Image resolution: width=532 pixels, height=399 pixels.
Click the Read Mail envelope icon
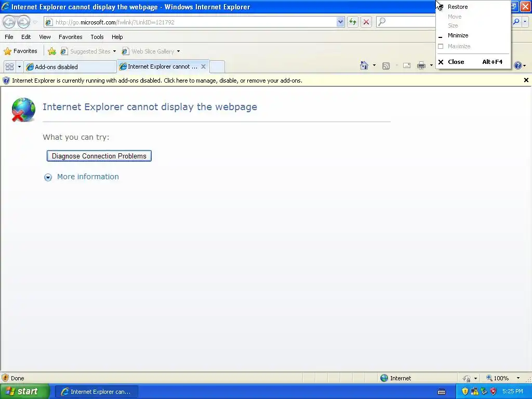point(407,65)
